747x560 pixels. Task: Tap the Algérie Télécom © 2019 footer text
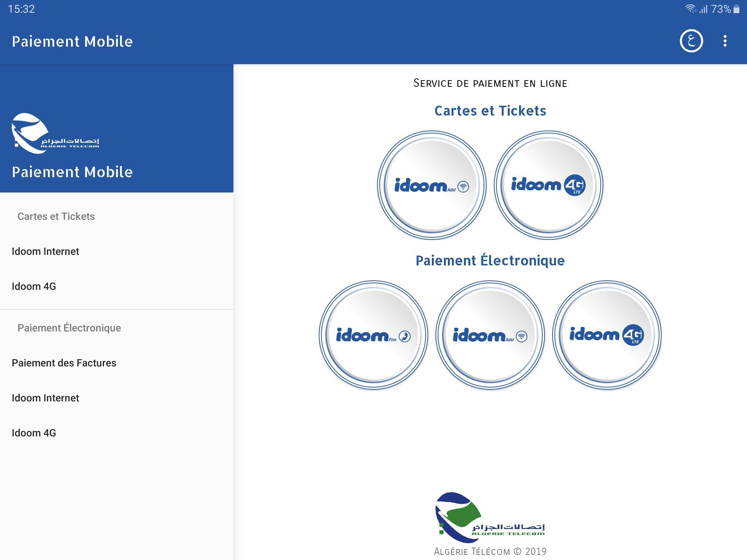tap(490, 552)
